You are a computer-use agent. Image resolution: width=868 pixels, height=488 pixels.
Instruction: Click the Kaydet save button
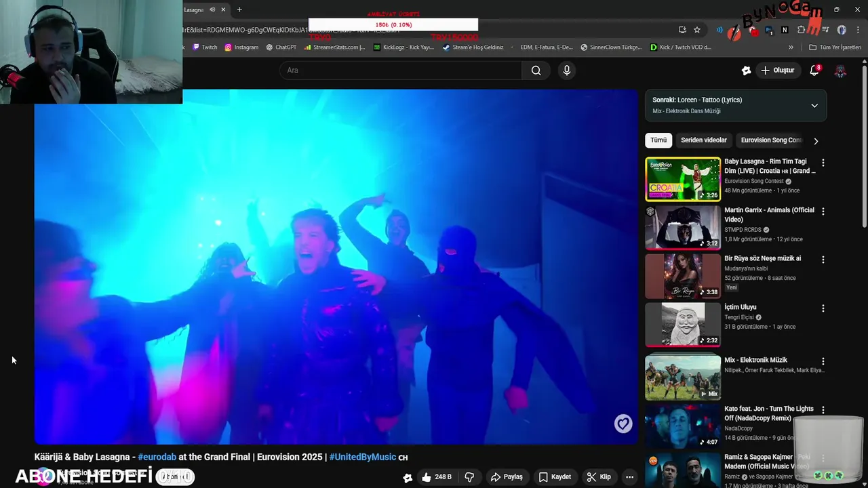555,477
